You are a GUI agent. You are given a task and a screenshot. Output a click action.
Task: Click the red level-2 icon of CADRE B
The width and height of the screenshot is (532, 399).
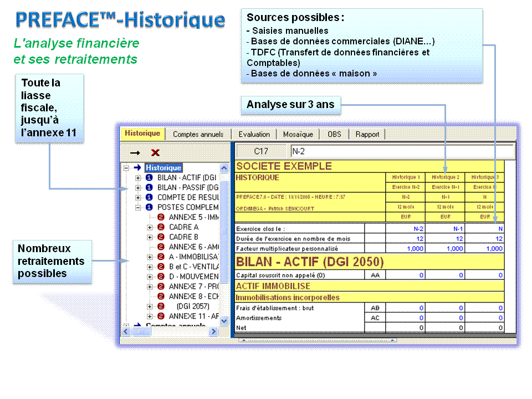pyautogui.click(x=161, y=237)
